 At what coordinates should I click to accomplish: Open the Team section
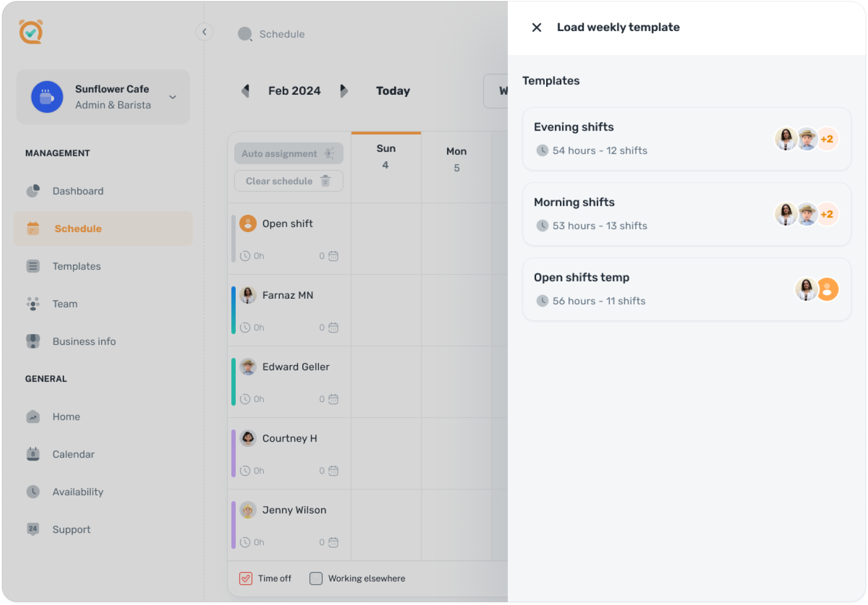64,303
